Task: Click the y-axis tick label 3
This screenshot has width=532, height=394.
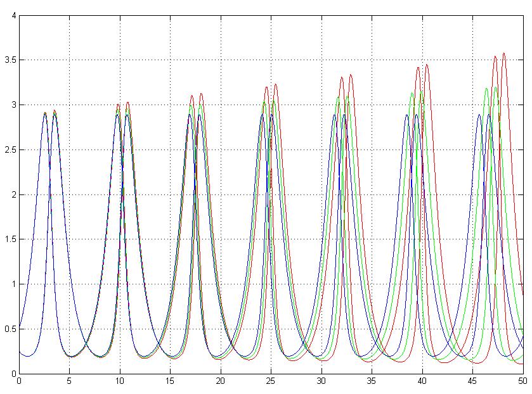Action: [13, 105]
